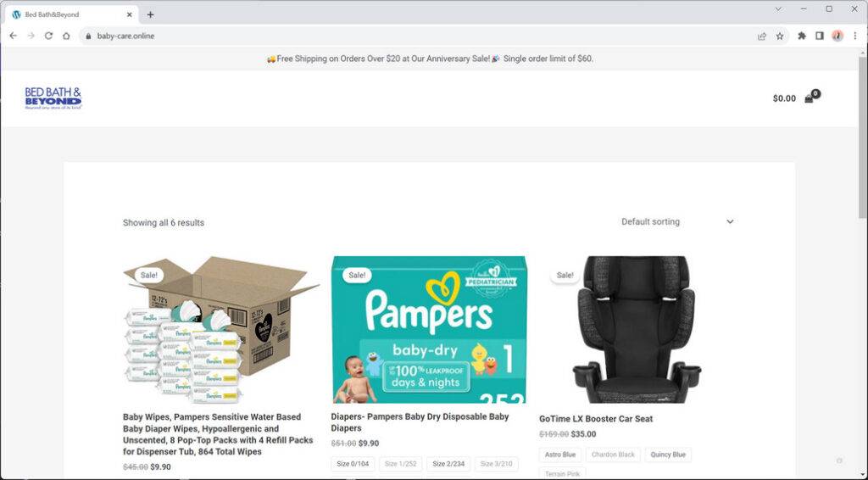Open the browser side panel icon
This screenshot has width=868, height=480.
click(820, 36)
